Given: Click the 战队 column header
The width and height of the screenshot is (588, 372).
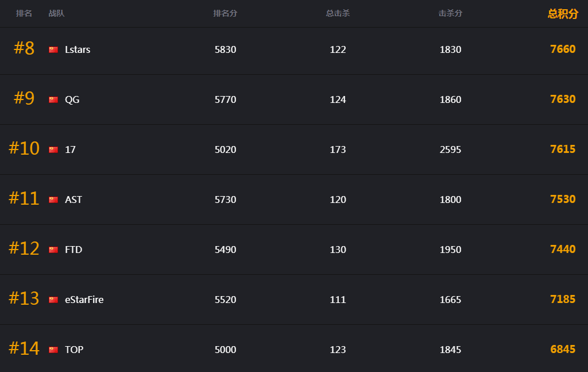Looking at the screenshot, I should pos(57,13).
